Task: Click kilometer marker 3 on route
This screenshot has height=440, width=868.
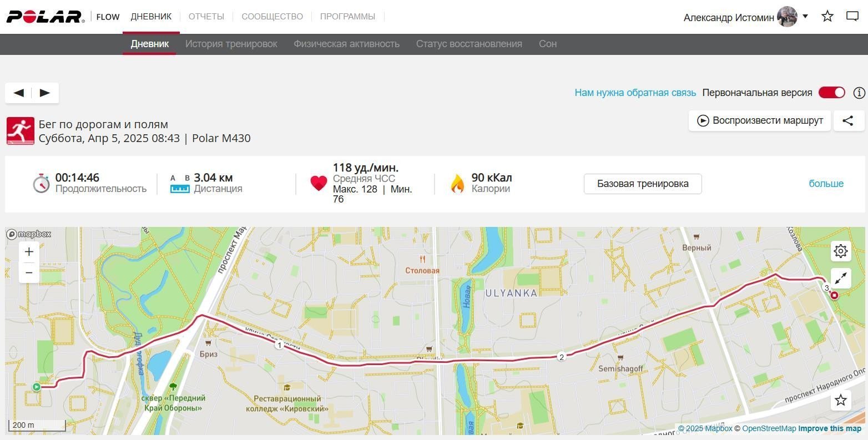Action: (826, 288)
